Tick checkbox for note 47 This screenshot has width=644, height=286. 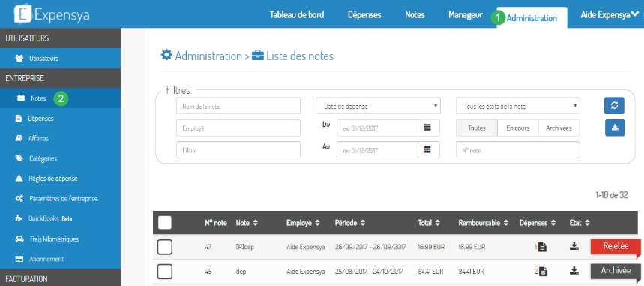[x=165, y=247]
